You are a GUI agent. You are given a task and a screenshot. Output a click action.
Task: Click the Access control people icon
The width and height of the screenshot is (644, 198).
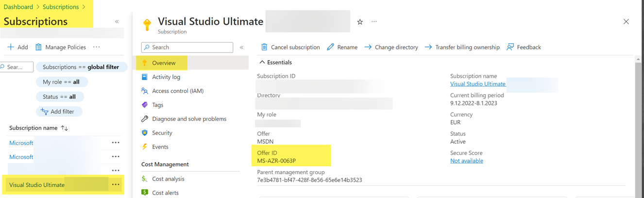pos(144,91)
